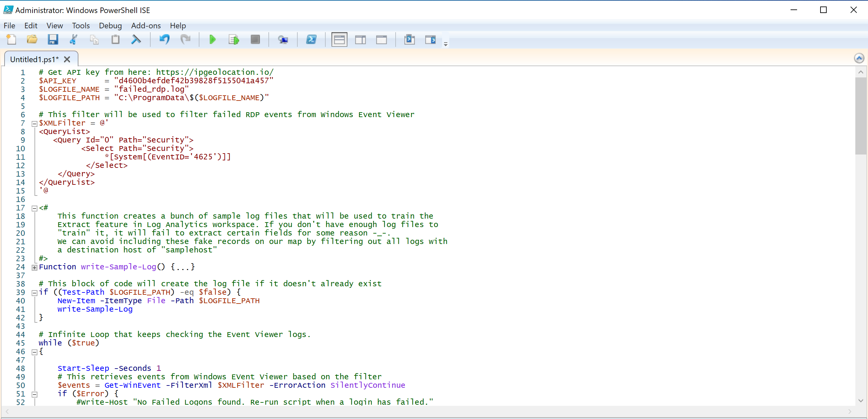This screenshot has width=868, height=419.
Task: Close the Untitled1.ps1 tab
Action: point(67,59)
